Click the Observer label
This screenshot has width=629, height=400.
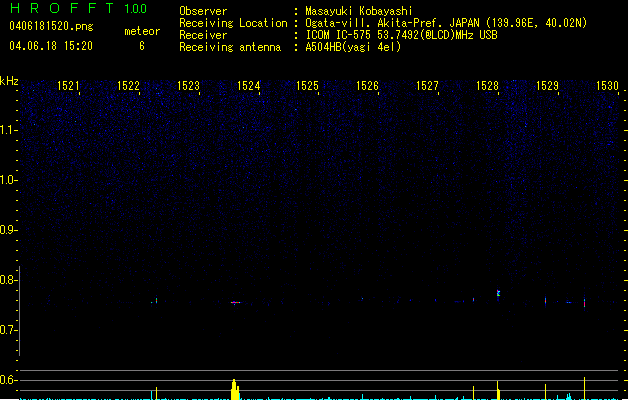(203, 11)
